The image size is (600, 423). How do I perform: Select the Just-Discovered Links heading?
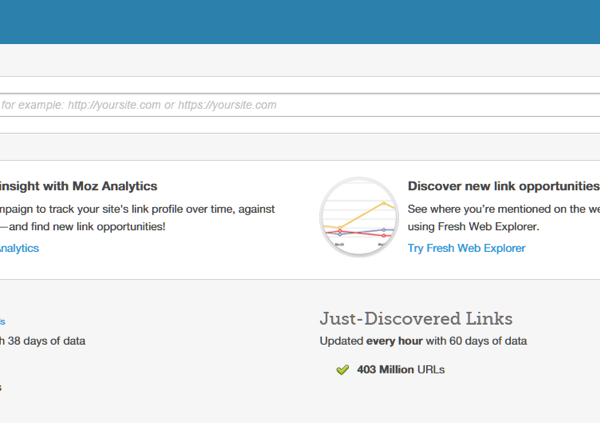click(416, 318)
